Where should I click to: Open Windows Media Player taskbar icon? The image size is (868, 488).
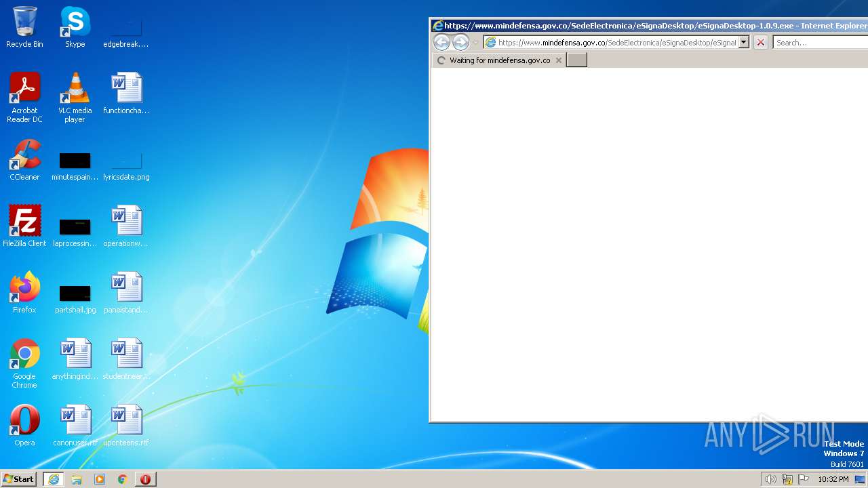pos(100,479)
